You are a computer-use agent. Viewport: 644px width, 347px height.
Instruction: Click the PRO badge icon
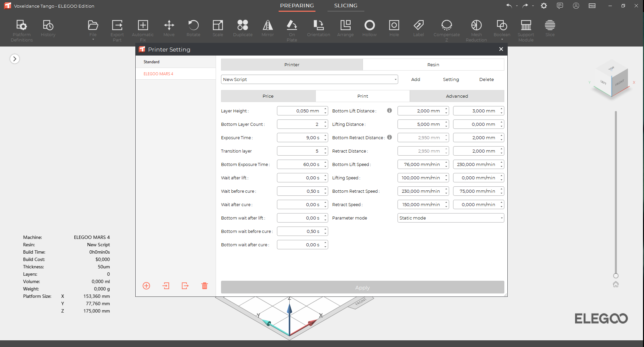592,6
